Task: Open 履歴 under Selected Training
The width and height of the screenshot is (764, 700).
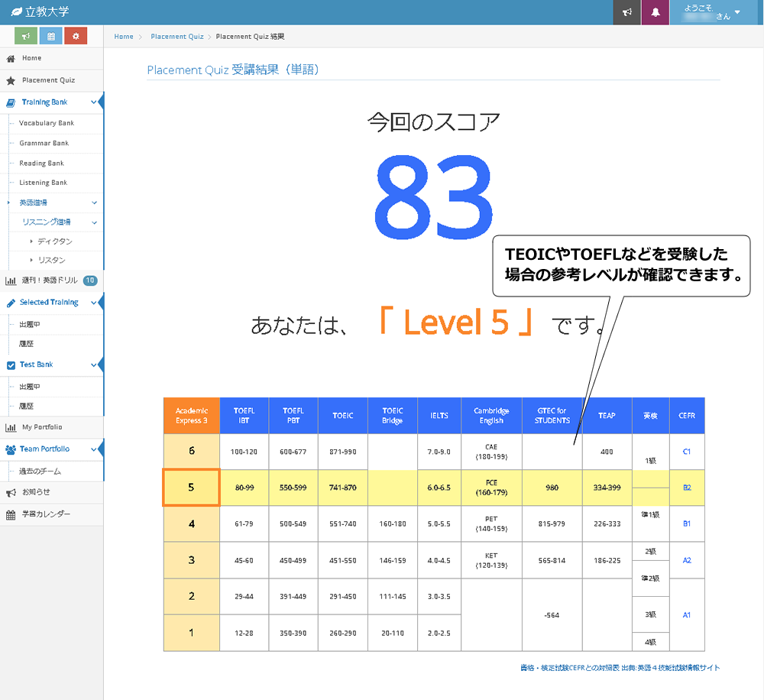Action: tap(26, 344)
